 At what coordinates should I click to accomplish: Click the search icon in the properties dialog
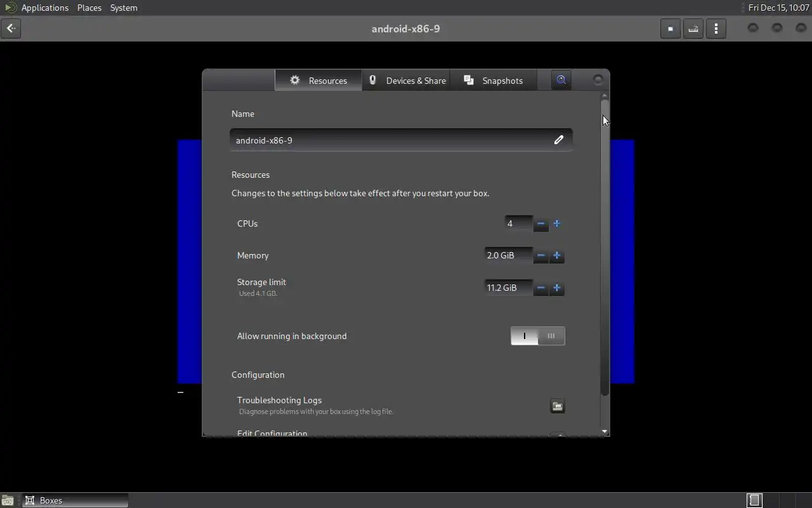[x=561, y=80]
